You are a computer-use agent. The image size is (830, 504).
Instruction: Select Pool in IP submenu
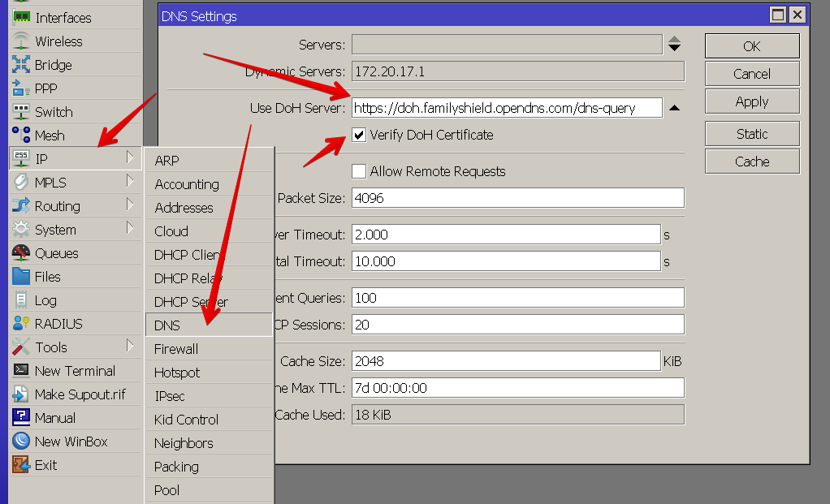pos(209,490)
